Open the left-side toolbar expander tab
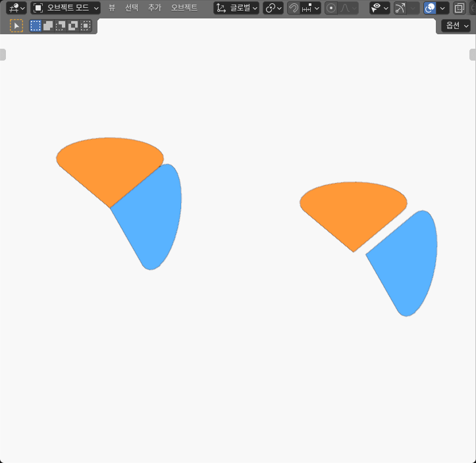The width and height of the screenshot is (476, 463). coord(3,55)
